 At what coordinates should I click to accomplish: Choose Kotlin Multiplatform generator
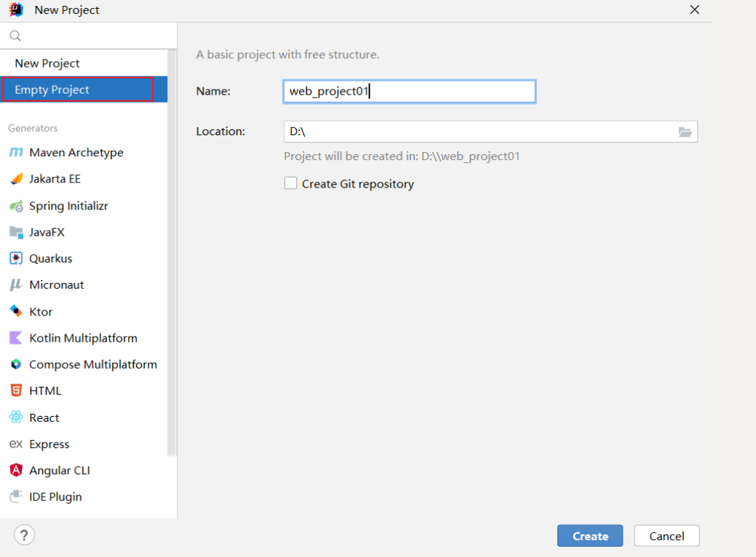point(82,338)
